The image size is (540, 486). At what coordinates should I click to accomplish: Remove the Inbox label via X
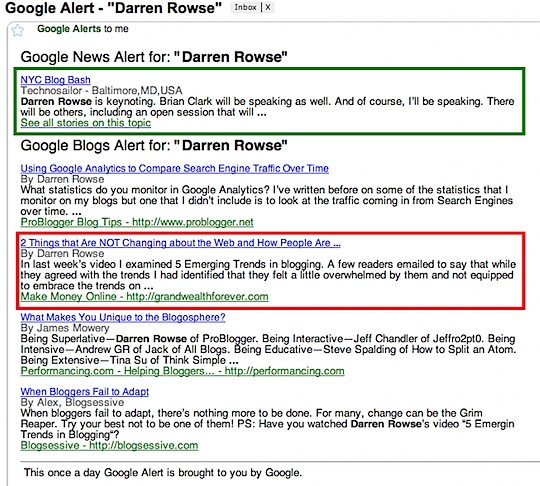click(x=268, y=7)
